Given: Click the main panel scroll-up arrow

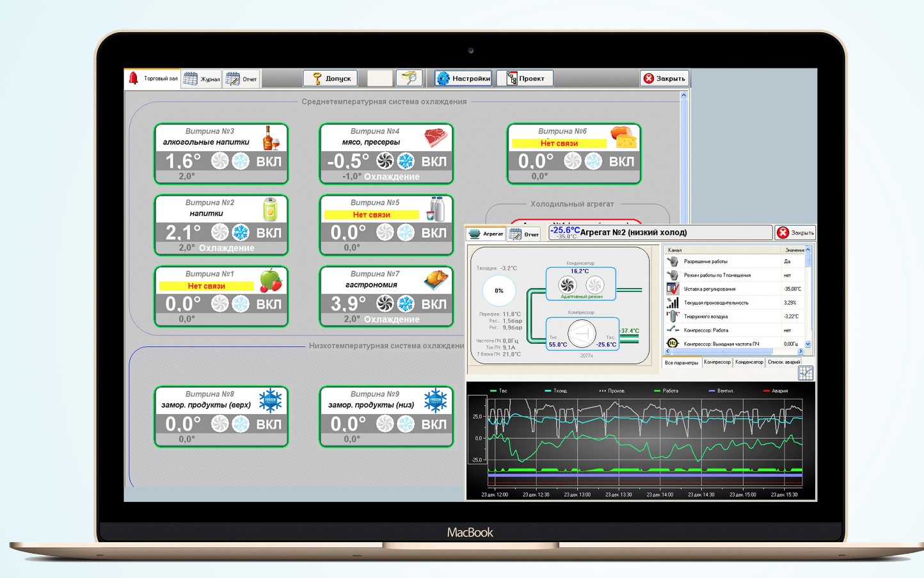Looking at the screenshot, I should [683, 95].
